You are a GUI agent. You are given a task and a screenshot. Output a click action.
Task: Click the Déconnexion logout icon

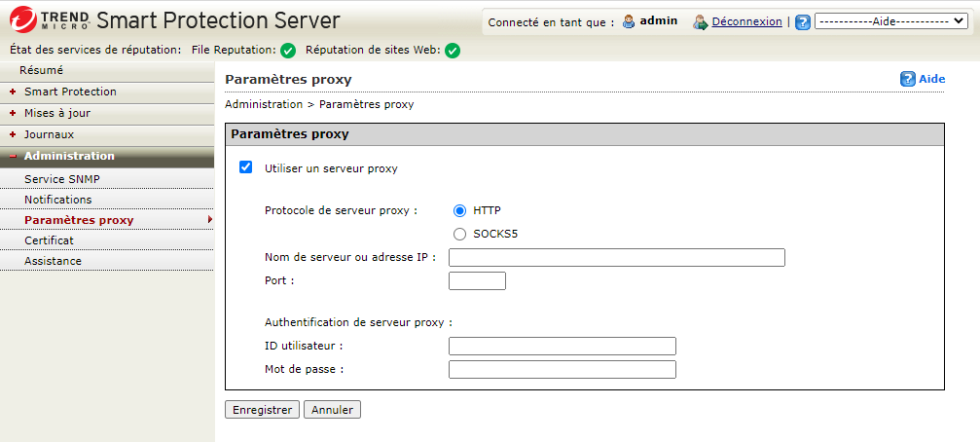(701, 21)
